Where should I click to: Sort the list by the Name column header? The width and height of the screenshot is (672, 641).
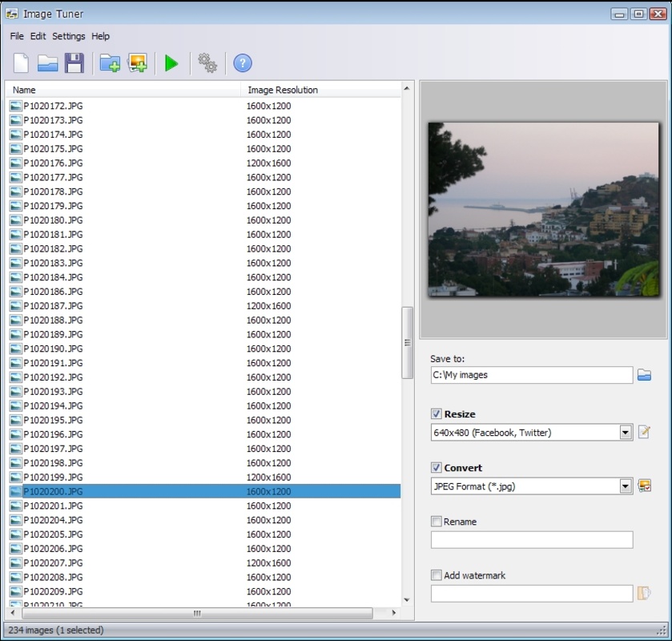point(120,90)
